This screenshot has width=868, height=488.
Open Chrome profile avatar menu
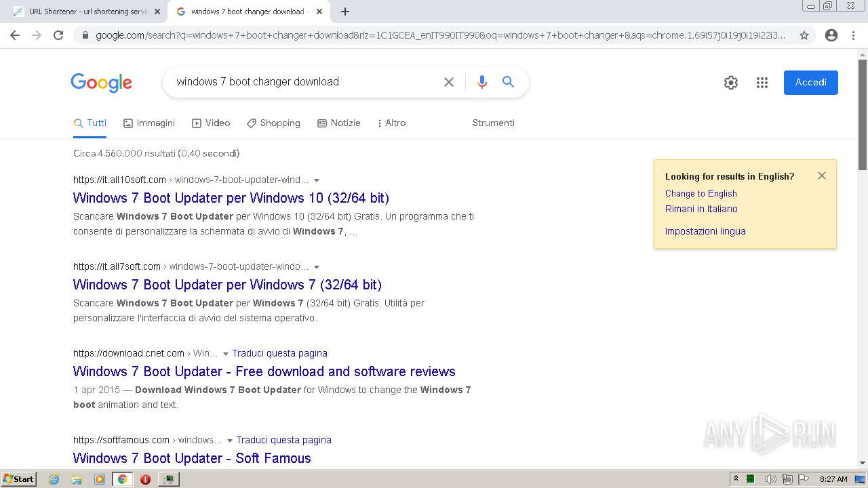click(831, 35)
